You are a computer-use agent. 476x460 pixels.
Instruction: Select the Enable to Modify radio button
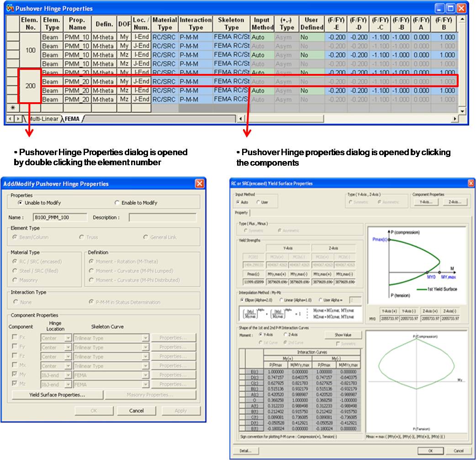click(x=117, y=203)
